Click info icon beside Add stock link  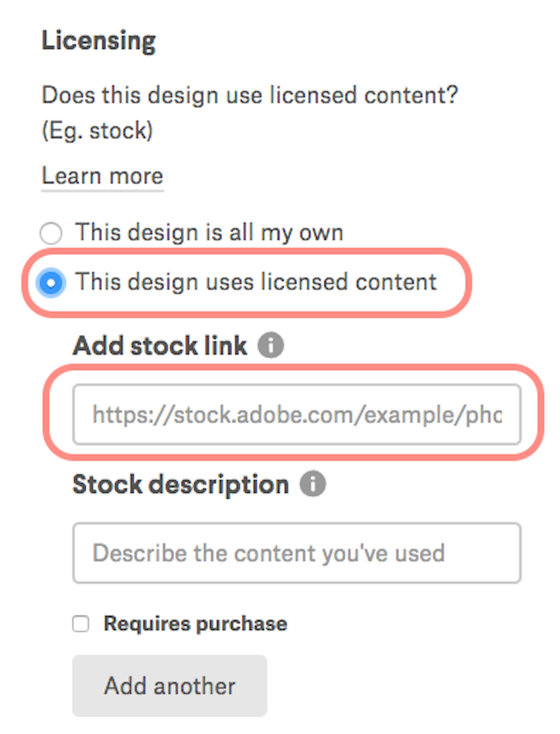click(x=270, y=346)
